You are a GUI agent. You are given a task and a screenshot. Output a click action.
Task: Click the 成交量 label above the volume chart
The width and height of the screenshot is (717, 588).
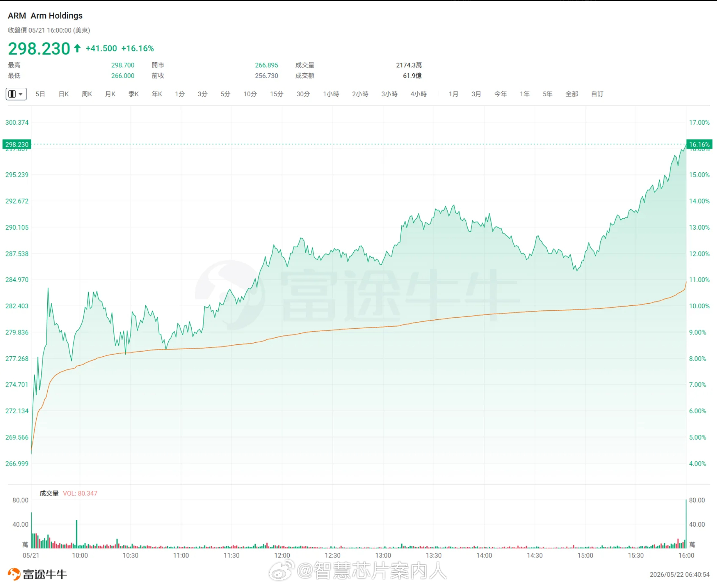coord(49,493)
